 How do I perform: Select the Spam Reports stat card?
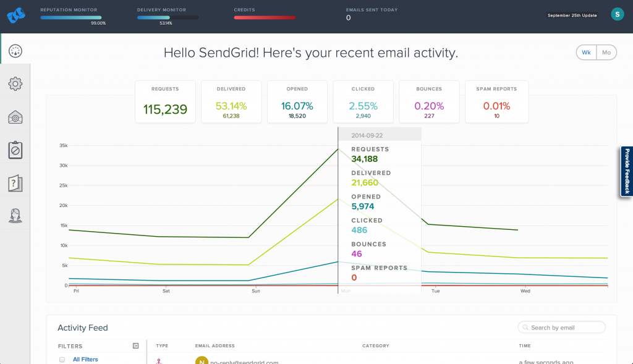(496, 101)
